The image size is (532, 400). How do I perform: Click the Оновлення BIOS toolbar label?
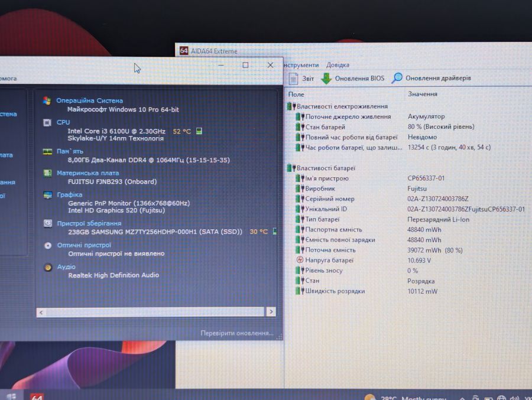[x=359, y=79]
